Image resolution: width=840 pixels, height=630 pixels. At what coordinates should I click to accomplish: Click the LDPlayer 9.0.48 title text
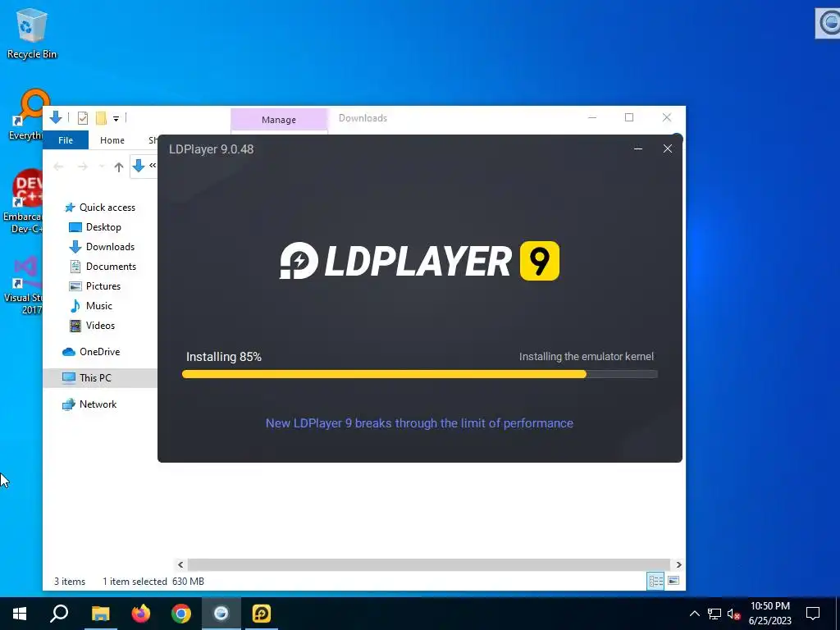pyautogui.click(x=211, y=149)
